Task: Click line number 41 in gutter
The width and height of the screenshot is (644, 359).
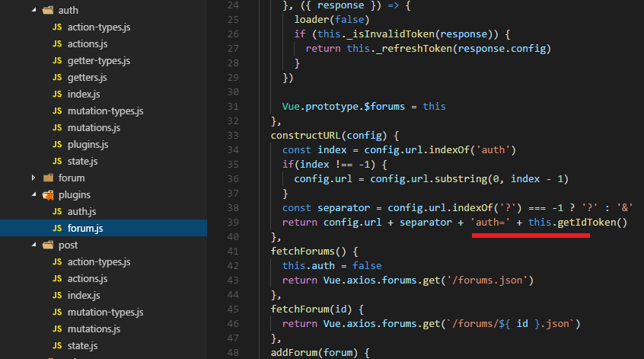Action: pyautogui.click(x=233, y=252)
